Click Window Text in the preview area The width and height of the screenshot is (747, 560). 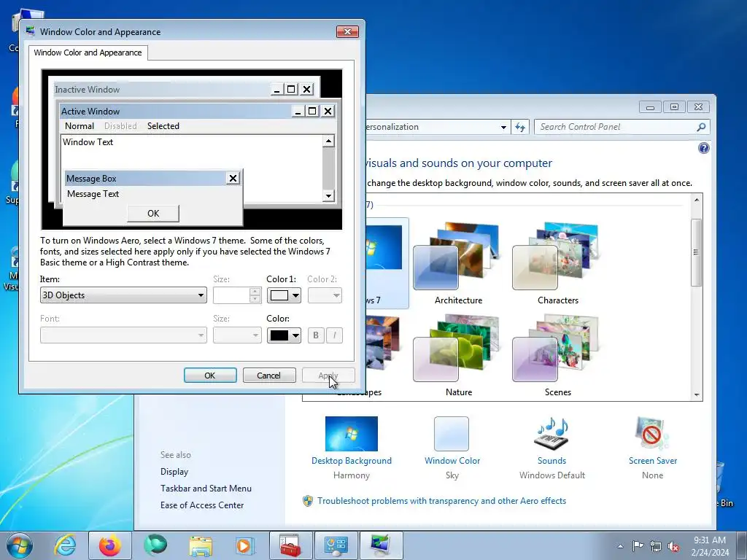(x=88, y=142)
